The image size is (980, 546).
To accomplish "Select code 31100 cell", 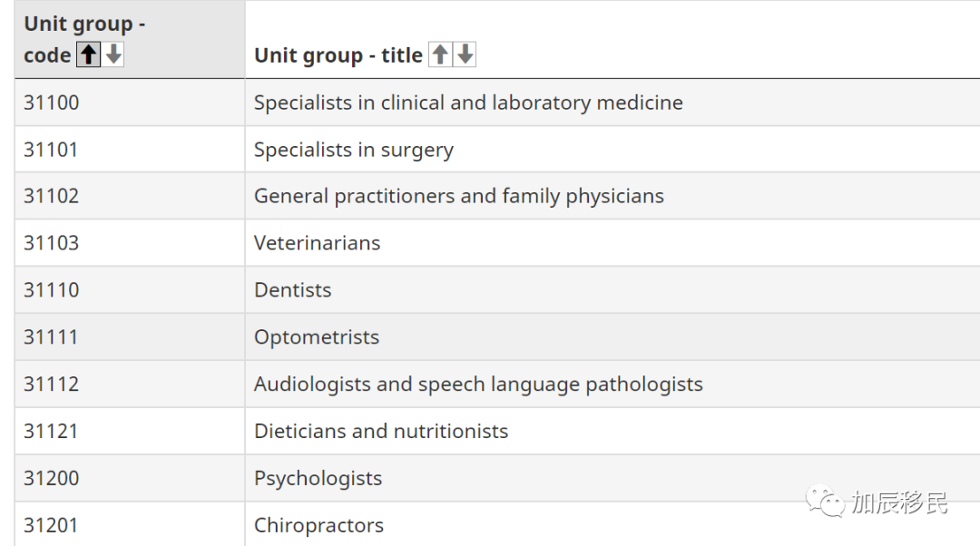I will pos(130,102).
